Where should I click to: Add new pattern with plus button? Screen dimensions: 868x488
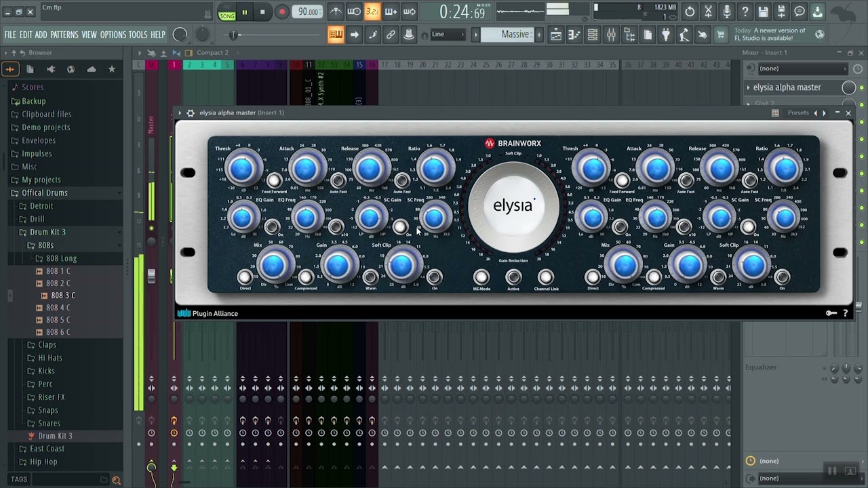click(539, 35)
